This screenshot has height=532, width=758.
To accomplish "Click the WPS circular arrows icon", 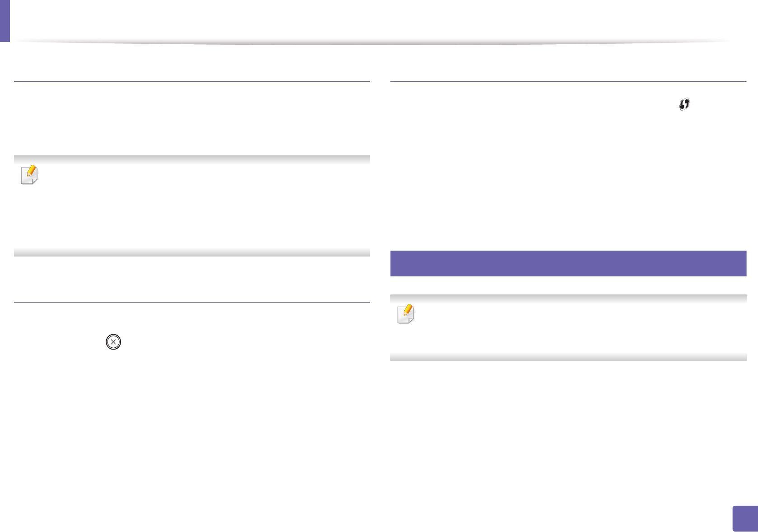I will pos(684,104).
